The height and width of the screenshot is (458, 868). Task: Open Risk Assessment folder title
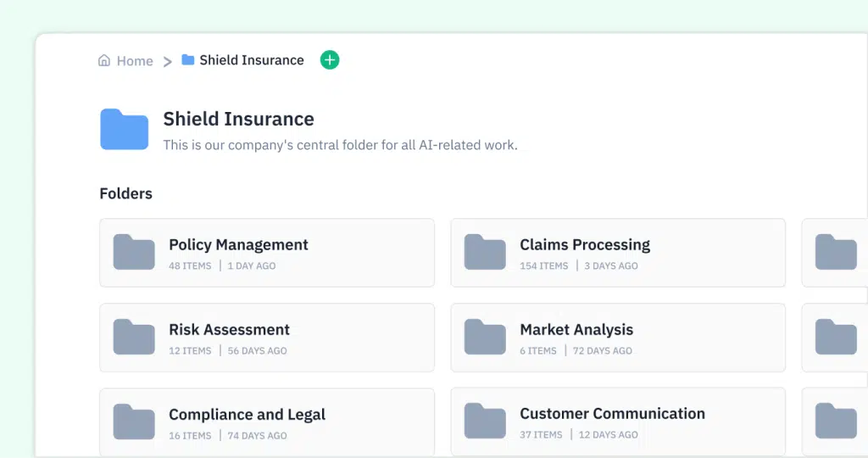[x=229, y=330]
